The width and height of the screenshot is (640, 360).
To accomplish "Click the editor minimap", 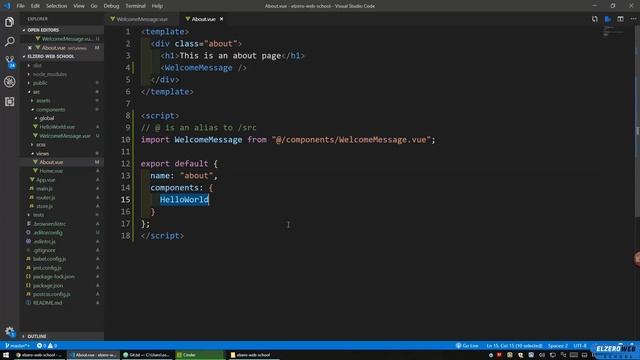I will click(x=613, y=32).
